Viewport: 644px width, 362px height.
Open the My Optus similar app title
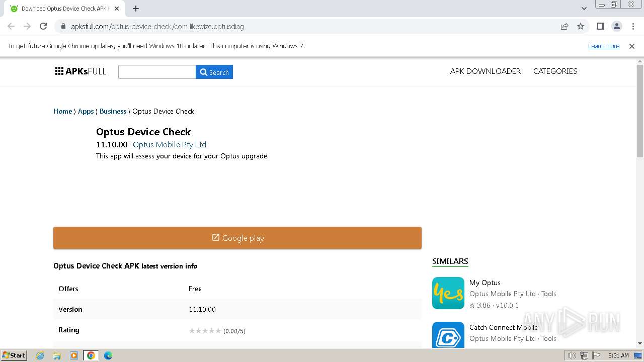pyautogui.click(x=485, y=283)
